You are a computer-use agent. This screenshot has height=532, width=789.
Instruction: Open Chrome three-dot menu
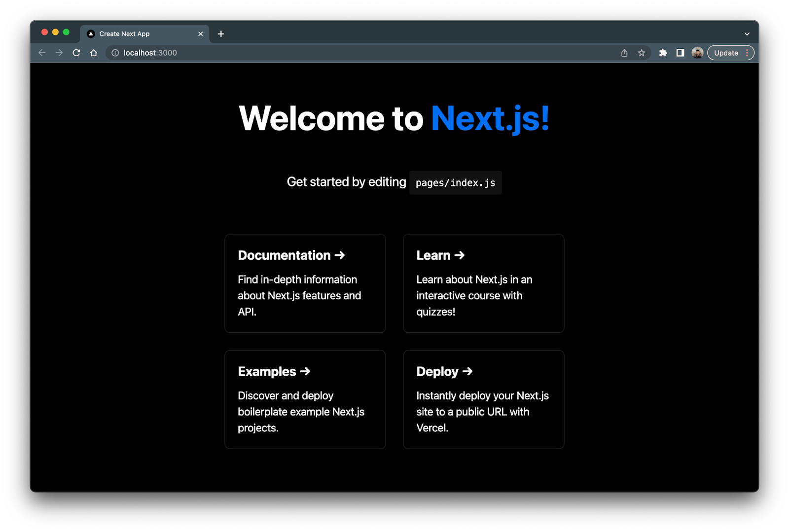[747, 53]
